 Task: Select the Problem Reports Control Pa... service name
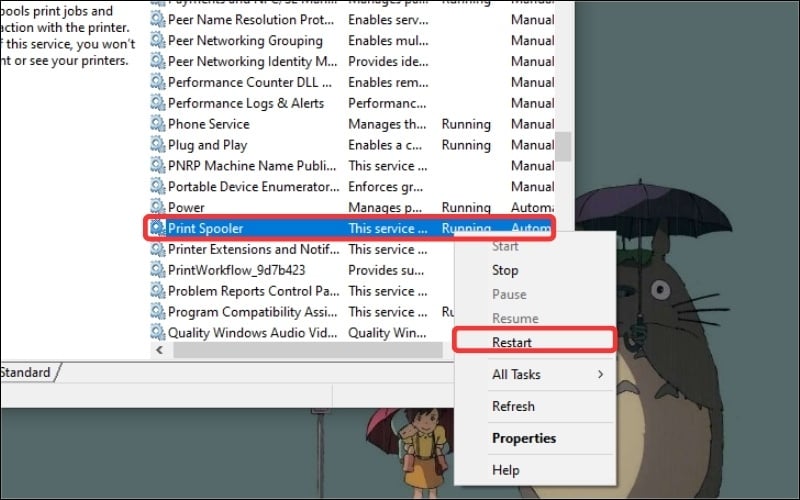point(254,291)
